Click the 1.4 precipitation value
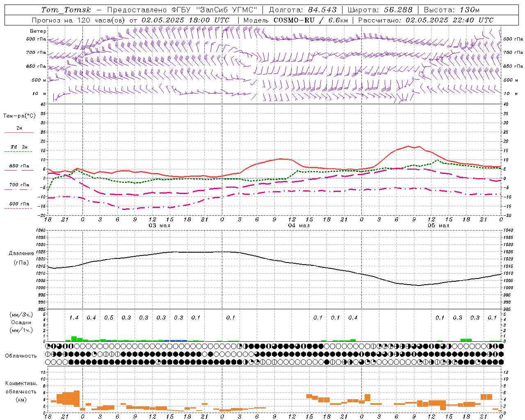Viewport: 525px width, 420px height. pyautogui.click(x=74, y=318)
